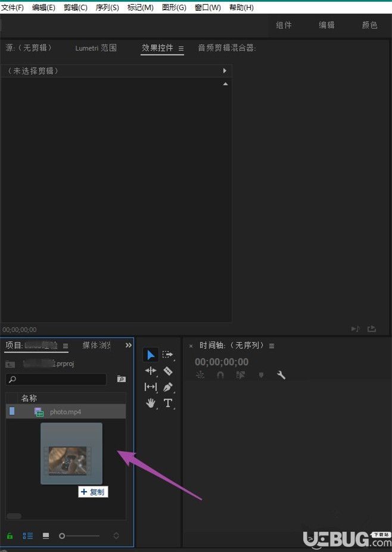Switch to the 源:(无剪辑) tab

[29, 48]
